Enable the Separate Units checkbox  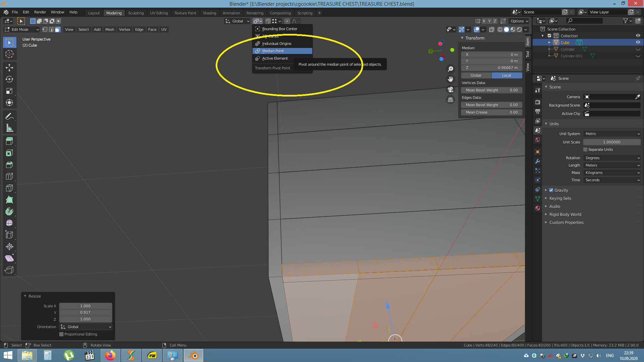click(585, 149)
